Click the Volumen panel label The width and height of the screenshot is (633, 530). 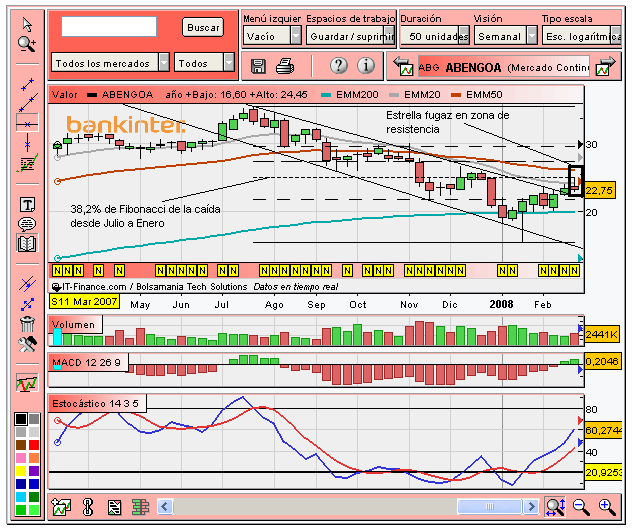coord(74,325)
